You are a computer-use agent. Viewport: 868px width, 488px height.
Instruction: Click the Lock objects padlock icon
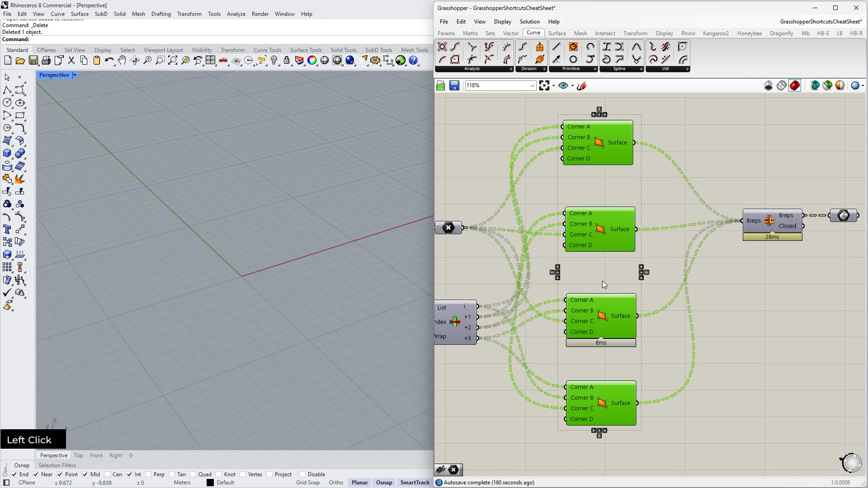click(x=287, y=61)
